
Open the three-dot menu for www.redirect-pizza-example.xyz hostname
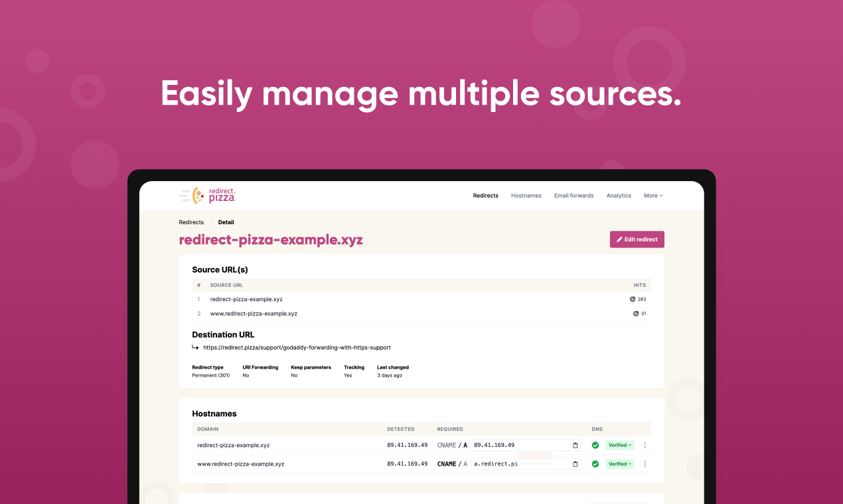point(645,464)
